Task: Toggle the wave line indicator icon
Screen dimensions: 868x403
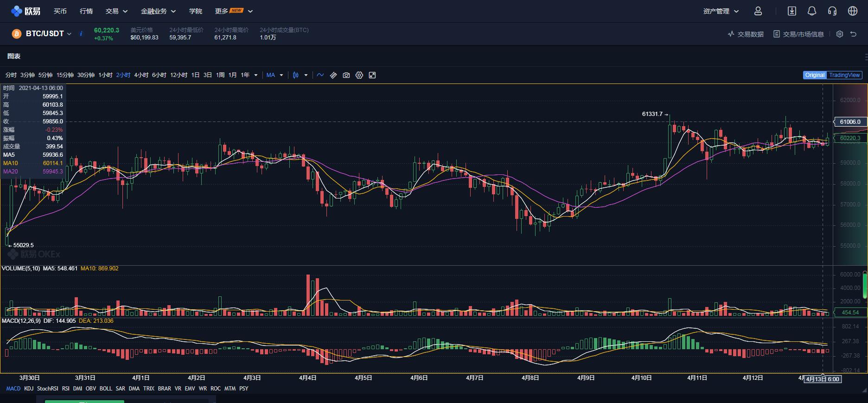Action: tap(320, 75)
